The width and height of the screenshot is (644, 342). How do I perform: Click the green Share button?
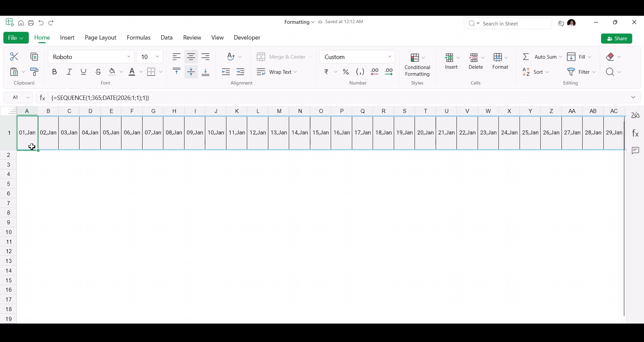pyautogui.click(x=617, y=39)
